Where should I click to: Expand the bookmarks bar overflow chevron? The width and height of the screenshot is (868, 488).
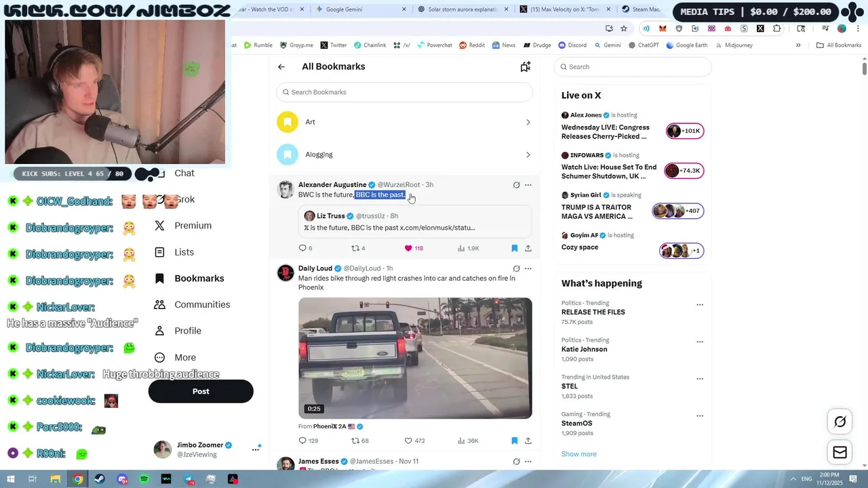[x=798, y=45]
